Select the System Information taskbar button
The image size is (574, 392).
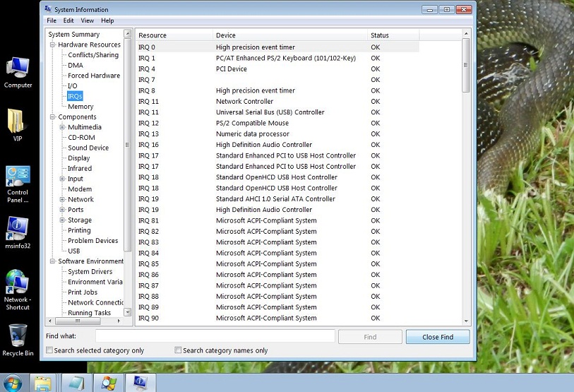point(140,384)
